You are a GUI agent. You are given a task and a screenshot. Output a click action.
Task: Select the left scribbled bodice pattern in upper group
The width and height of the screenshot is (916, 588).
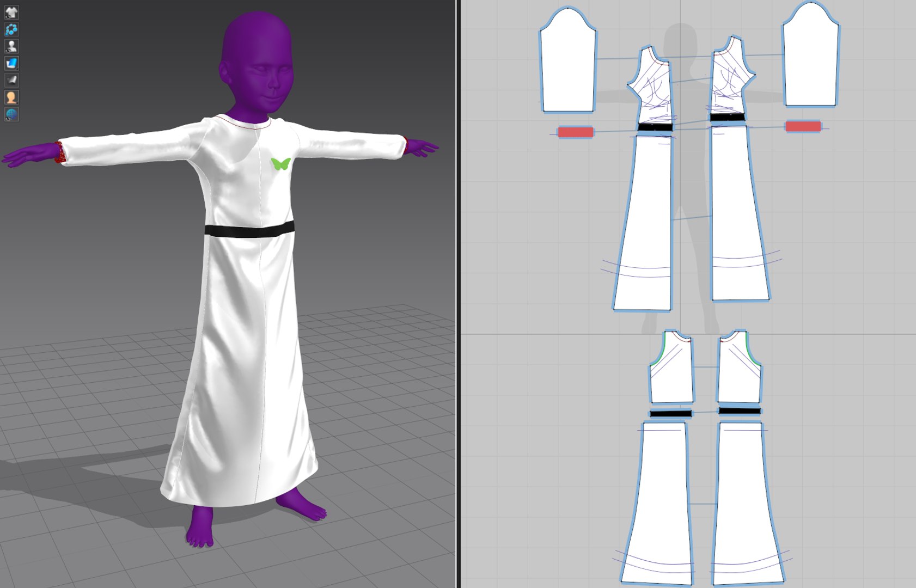point(654,87)
